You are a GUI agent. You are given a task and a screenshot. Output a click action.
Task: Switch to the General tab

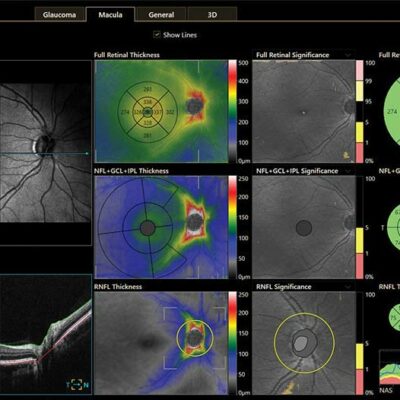pyautogui.click(x=161, y=15)
